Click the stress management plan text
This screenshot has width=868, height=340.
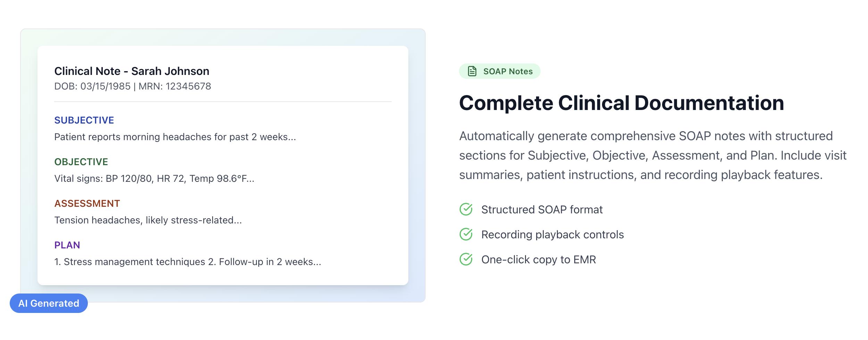187,262
